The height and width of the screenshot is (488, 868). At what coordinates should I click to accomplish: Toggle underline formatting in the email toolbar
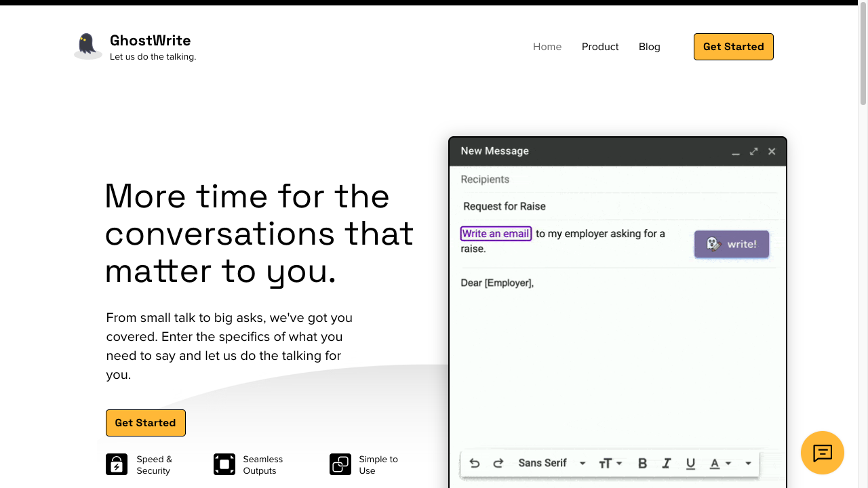(x=690, y=464)
